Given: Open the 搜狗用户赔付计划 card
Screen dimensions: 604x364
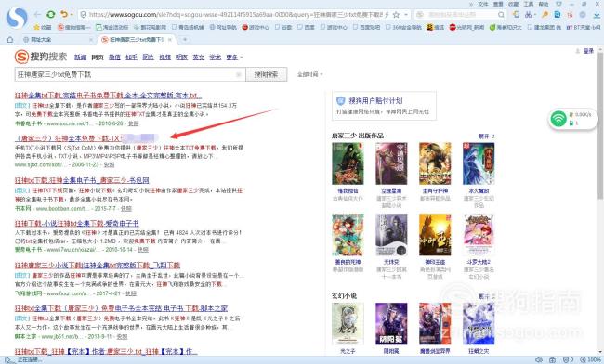Looking at the screenshot, I should point(384,106).
